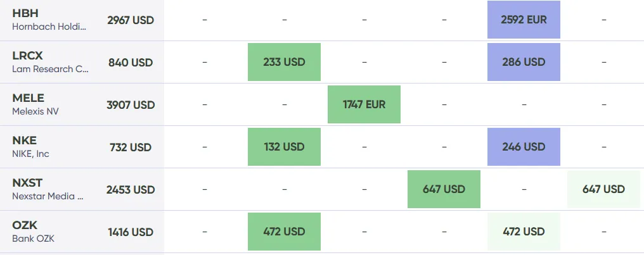Click the green 233 USD cell
The image size is (644, 255).
coord(284,62)
